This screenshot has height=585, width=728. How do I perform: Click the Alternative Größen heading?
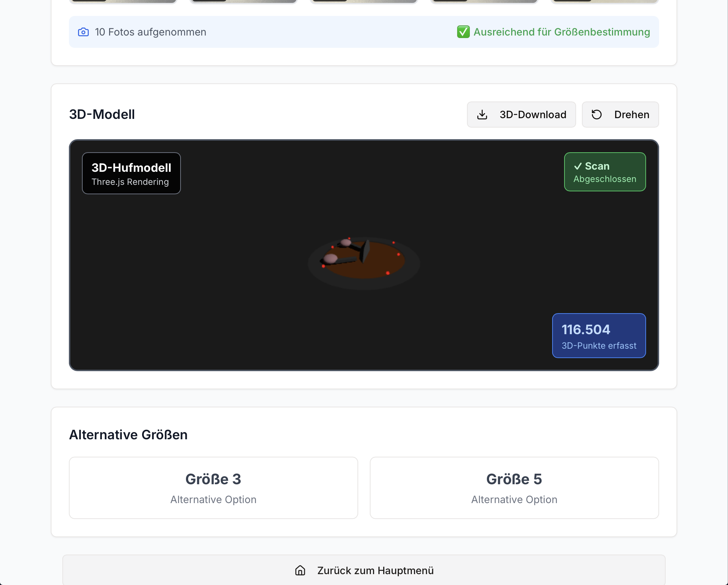tap(128, 435)
